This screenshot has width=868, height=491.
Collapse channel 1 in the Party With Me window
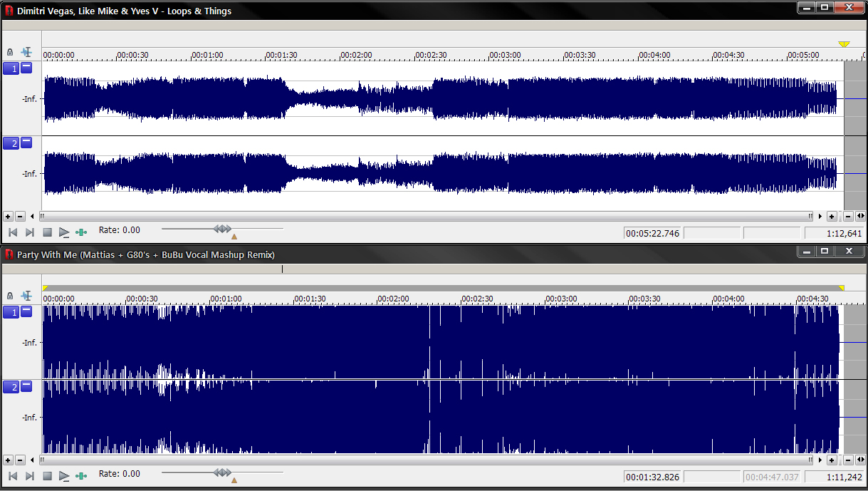click(x=26, y=311)
